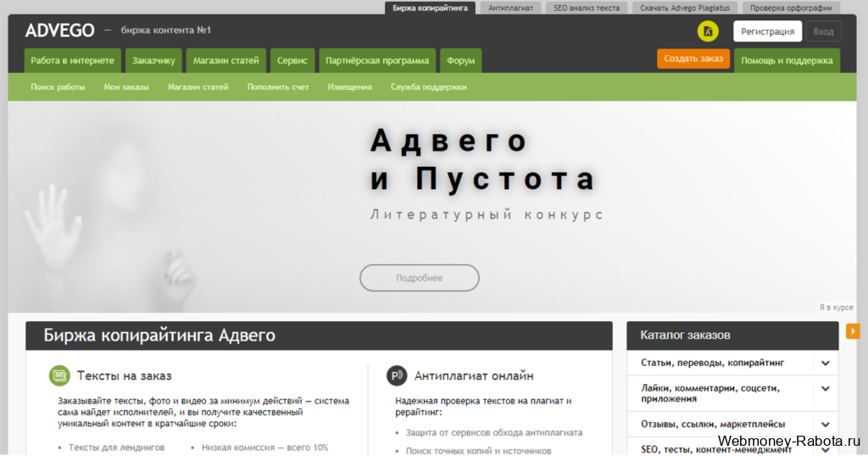
Task: Switch to Биржа копирайтинга top tab
Action: [x=430, y=8]
